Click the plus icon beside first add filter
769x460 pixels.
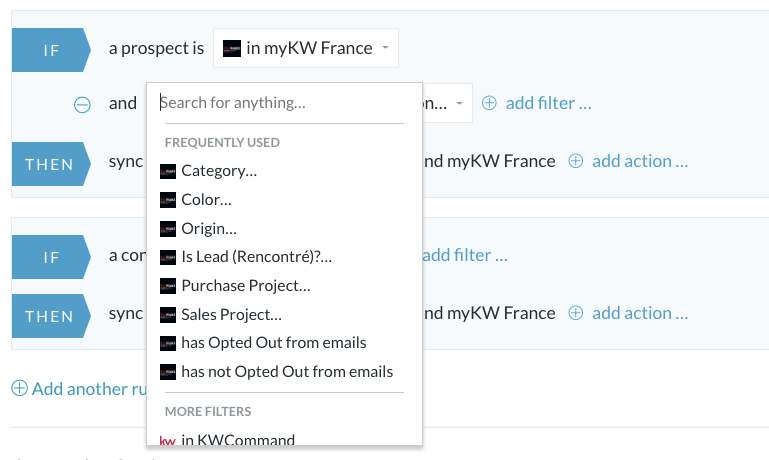click(x=489, y=103)
